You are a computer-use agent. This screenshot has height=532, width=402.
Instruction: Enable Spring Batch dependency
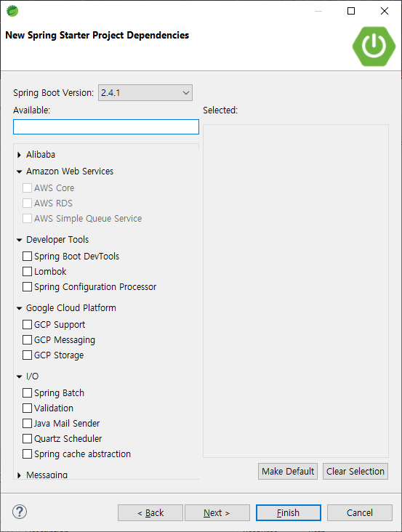[27, 393]
